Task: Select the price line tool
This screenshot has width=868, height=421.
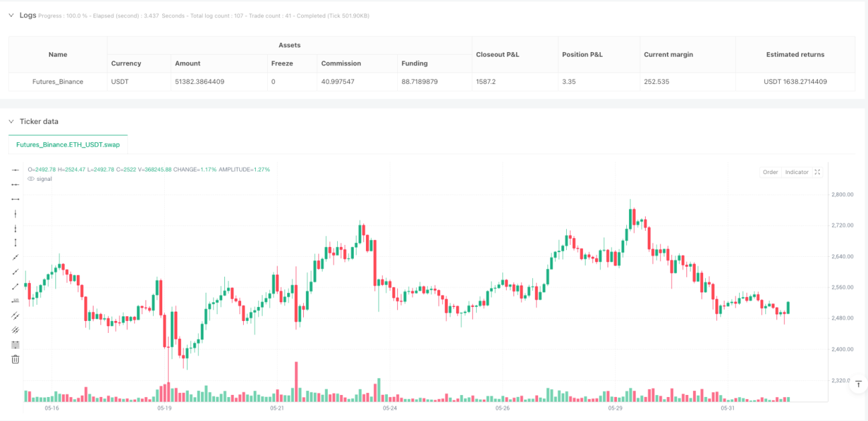Action: 15,301
